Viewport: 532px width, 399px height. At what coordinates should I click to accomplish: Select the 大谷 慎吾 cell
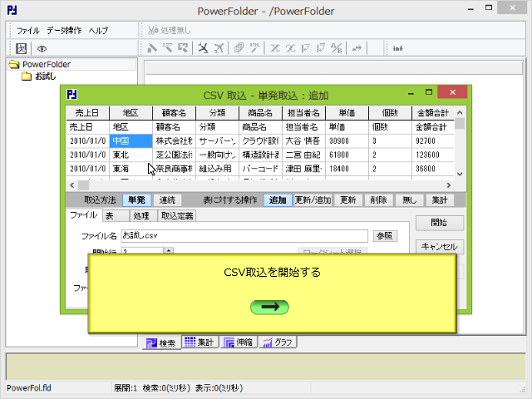(303, 140)
